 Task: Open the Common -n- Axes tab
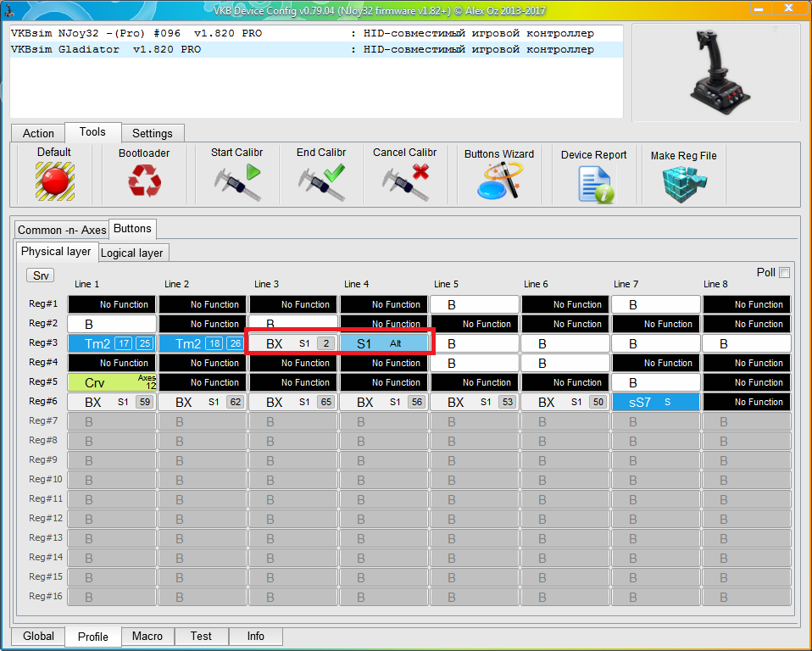point(62,230)
